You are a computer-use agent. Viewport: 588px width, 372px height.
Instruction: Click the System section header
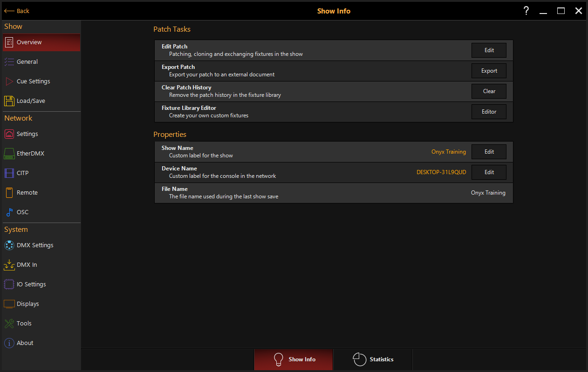pyautogui.click(x=16, y=230)
